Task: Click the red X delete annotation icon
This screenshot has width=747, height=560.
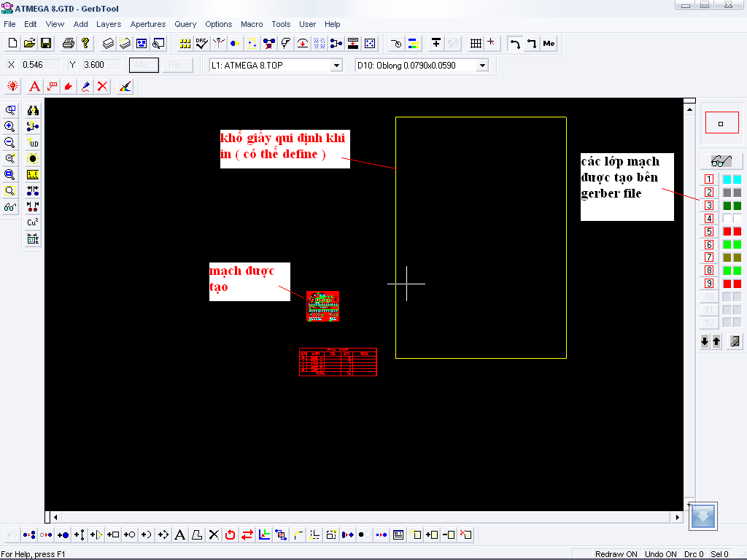Action: click(102, 86)
